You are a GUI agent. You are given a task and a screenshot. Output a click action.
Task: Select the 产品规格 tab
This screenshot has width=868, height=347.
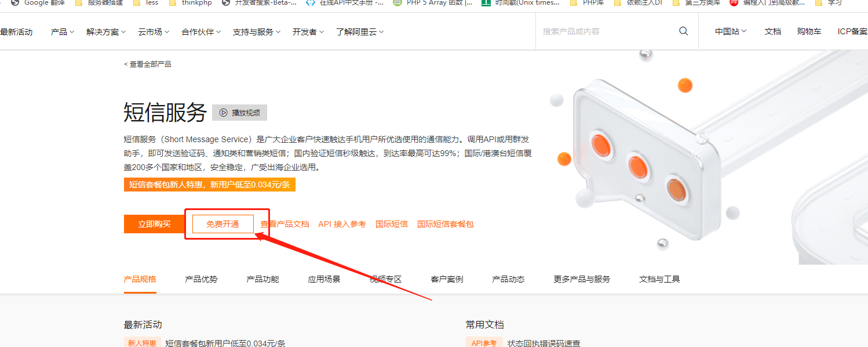(140, 279)
